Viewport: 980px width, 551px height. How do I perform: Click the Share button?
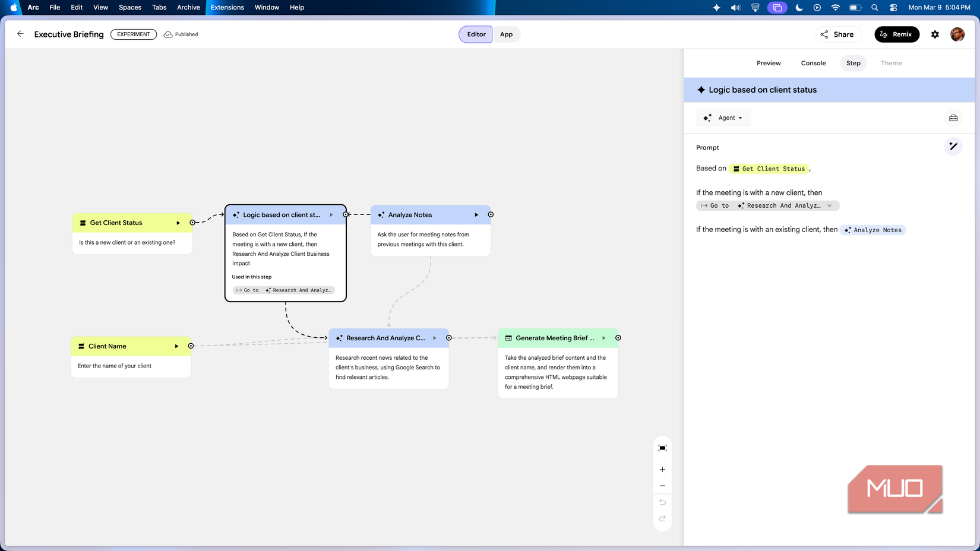click(x=838, y=34)
